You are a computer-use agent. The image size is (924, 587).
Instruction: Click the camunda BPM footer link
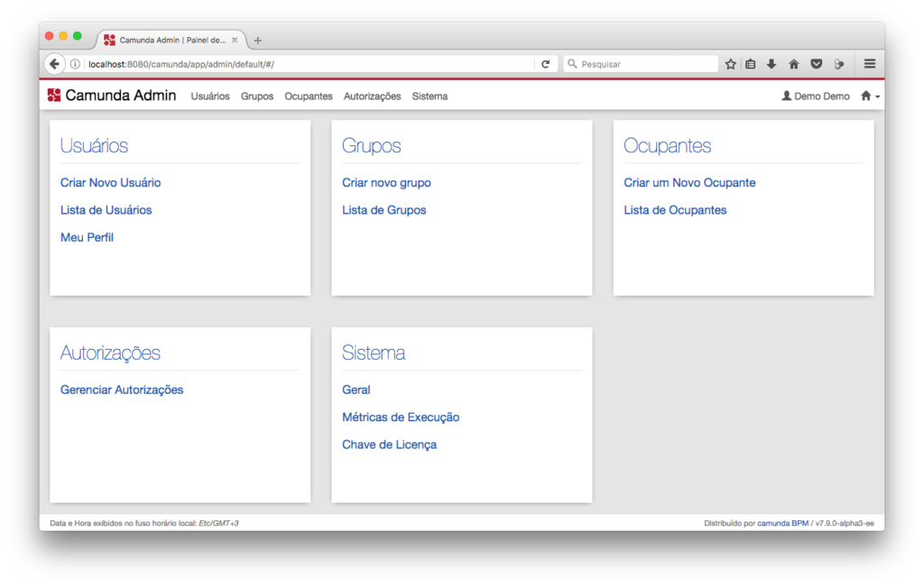[782, 523]
